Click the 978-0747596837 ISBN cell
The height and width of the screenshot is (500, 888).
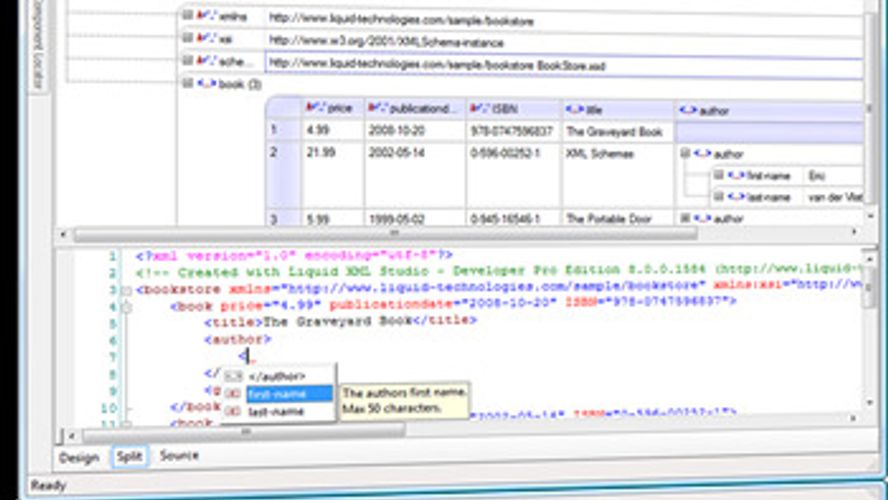click(x=514, y=131)
